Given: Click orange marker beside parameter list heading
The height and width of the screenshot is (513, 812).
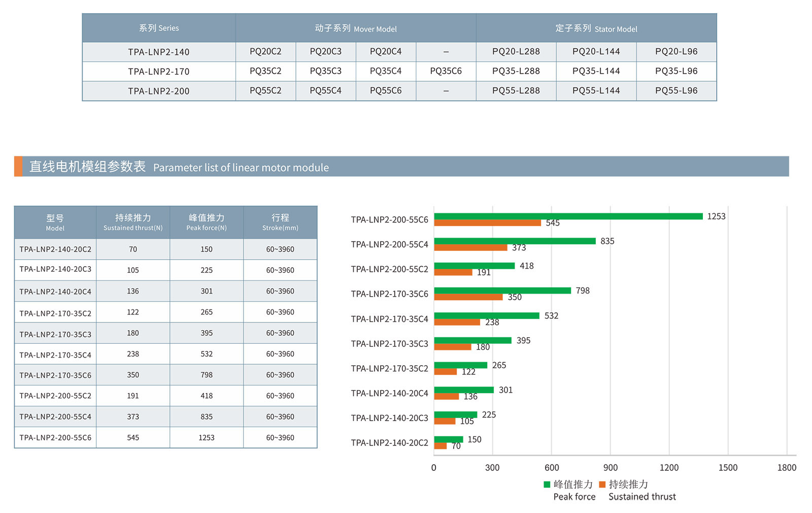Looking at the screenshot, I should pos(18,167).
